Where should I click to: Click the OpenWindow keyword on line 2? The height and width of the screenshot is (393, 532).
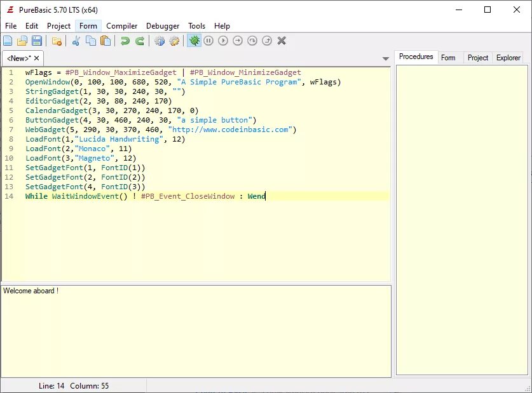pos(48,82)
